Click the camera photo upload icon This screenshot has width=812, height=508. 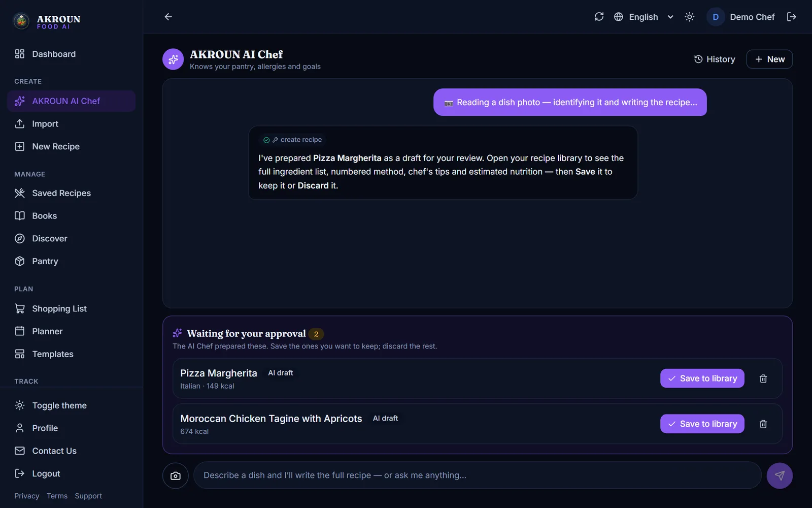tap(176, 475)
